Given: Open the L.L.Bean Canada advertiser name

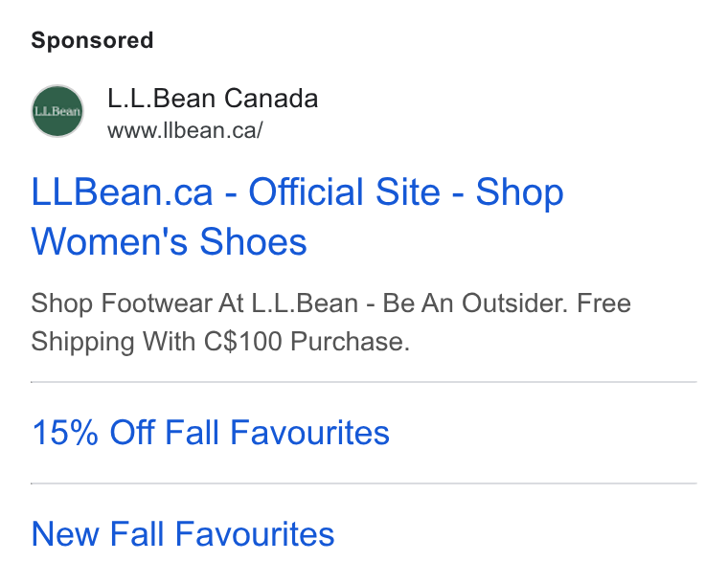Looking at the screenshot, I should (x=213, y=99).
